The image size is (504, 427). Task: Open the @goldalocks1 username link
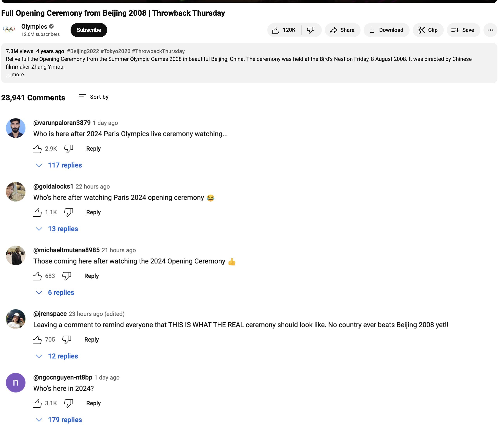[53, 186]
